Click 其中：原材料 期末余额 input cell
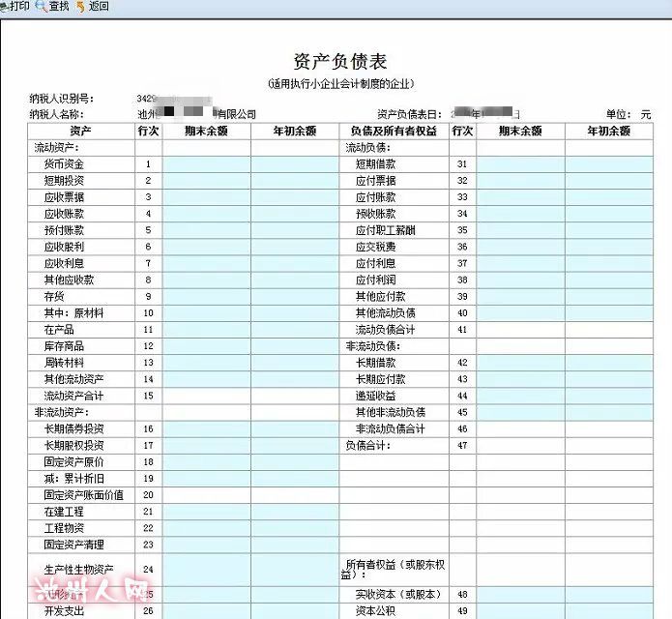The width and height of the screenshot is (672, 619). click(x=207, y=313)
